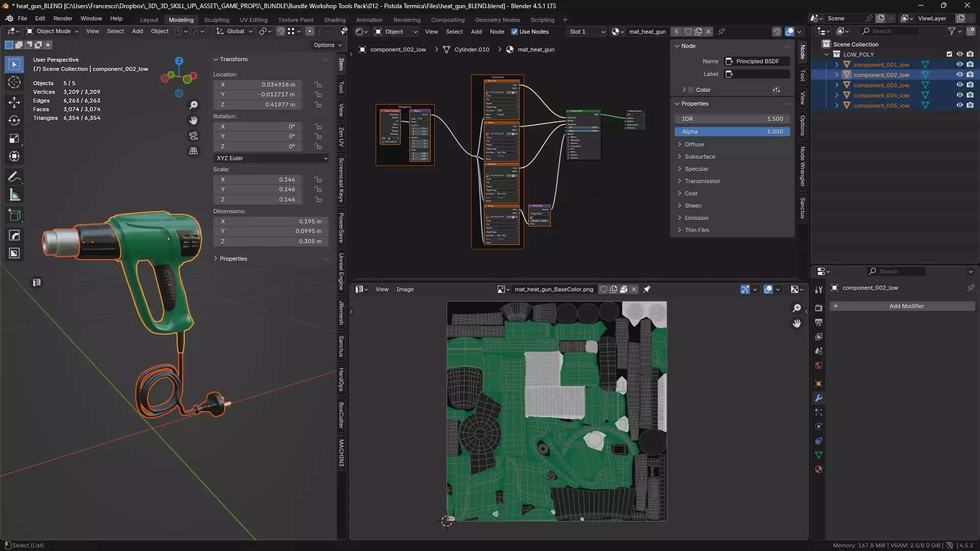Open the XYZ Euler rotation mode dropdown
980x551 pixels.
pos(271,158)
